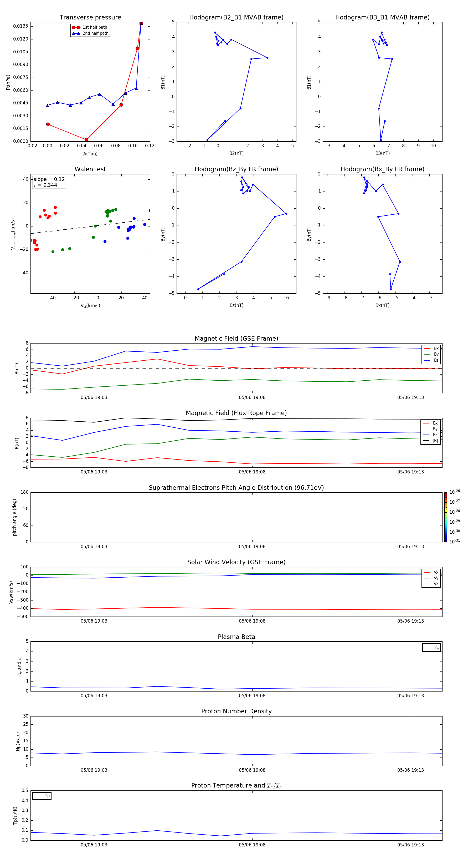Click the 'Bz' legend entry in GSE frame
This screenshot has width=473, height=868.
click(x=431, y=361)
